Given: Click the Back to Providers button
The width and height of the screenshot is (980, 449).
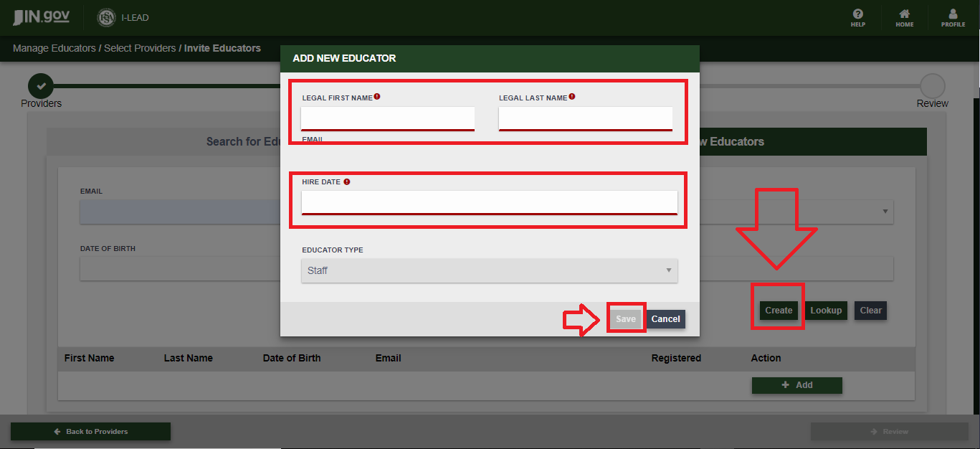Looking at the screenshot, I should 90,431.
